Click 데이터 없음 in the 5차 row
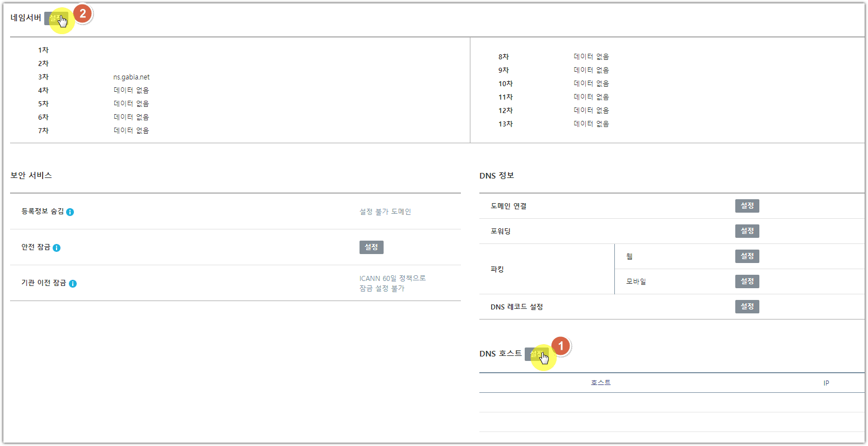Image resolution: width=868 pixels, height=446 pixels. click(132, 104)
